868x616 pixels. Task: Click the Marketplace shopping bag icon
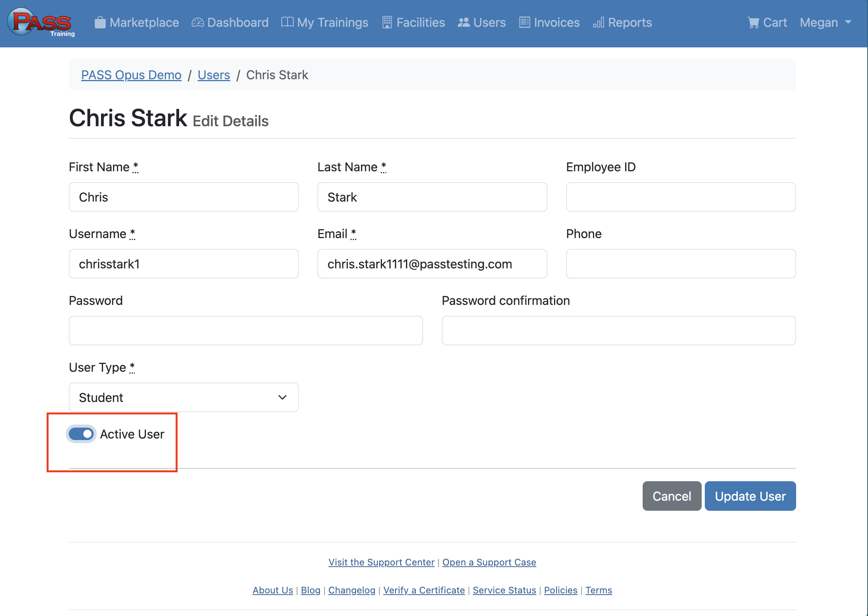coord(100,23)
